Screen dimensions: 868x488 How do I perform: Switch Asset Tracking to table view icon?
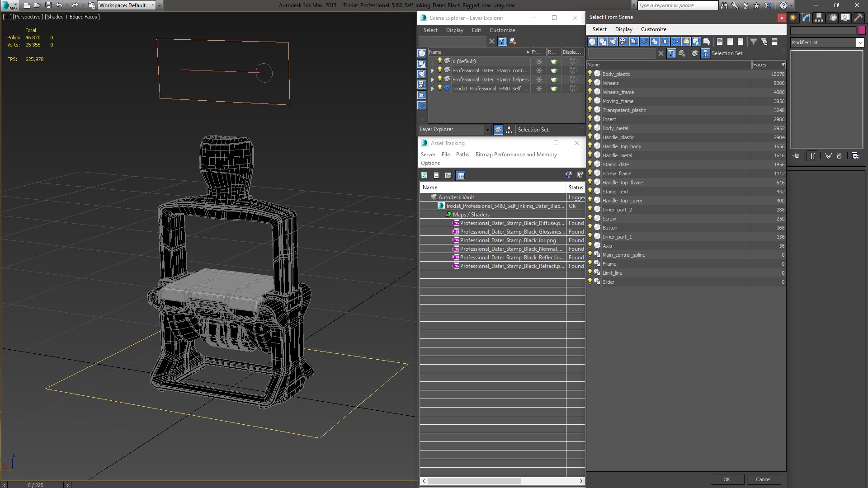[461, 175]
